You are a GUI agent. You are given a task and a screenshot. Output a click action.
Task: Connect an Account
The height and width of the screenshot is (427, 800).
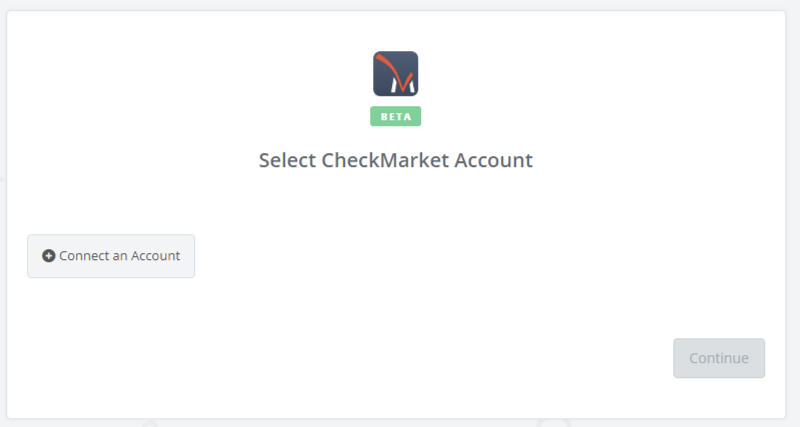pyautogui.click(x=111, y=256)
